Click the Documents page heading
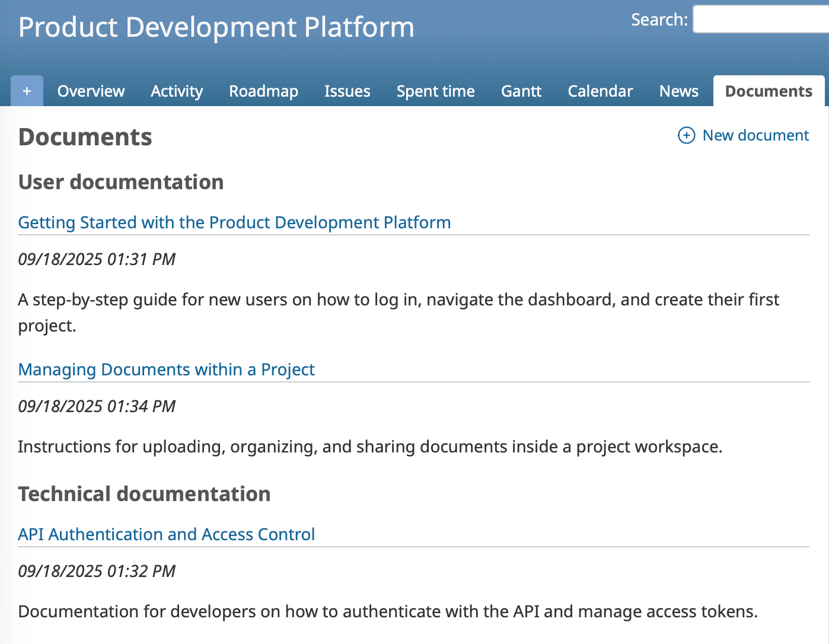The height and width of the screenshot is (644, 829). point(85,137)
